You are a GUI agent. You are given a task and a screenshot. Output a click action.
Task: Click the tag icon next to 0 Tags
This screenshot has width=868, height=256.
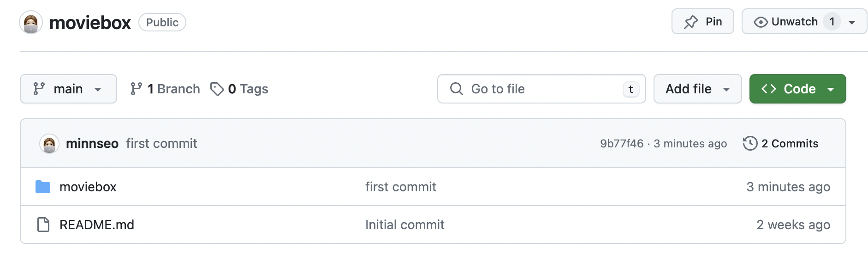point(217,89)
